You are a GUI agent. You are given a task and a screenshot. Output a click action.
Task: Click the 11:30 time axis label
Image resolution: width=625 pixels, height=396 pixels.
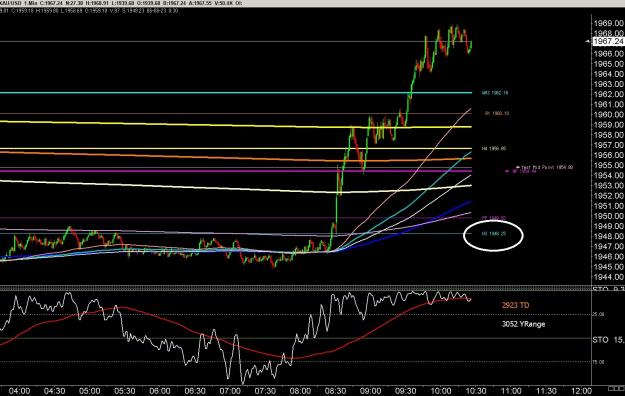(546, 391)
